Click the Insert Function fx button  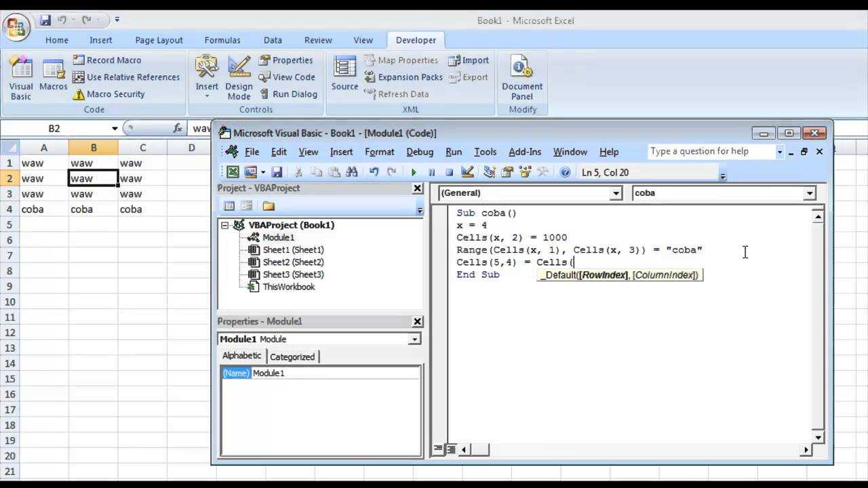point(178,128)
